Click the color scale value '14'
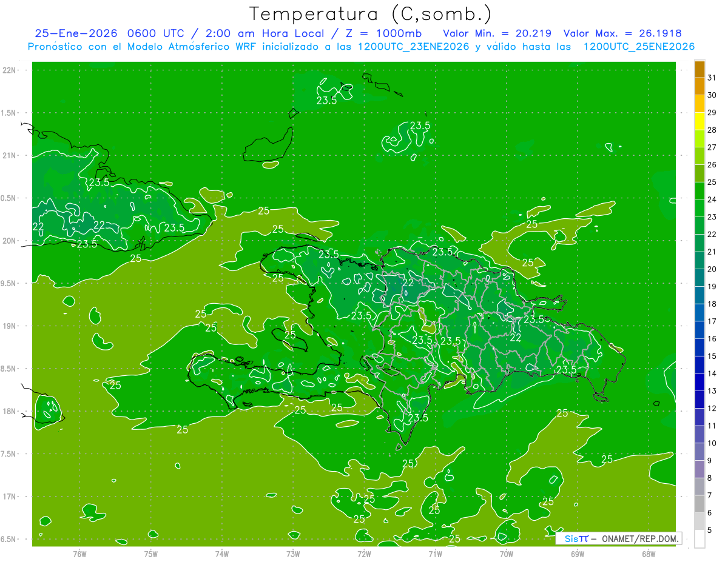728x562 pixels. pos(712,373)
